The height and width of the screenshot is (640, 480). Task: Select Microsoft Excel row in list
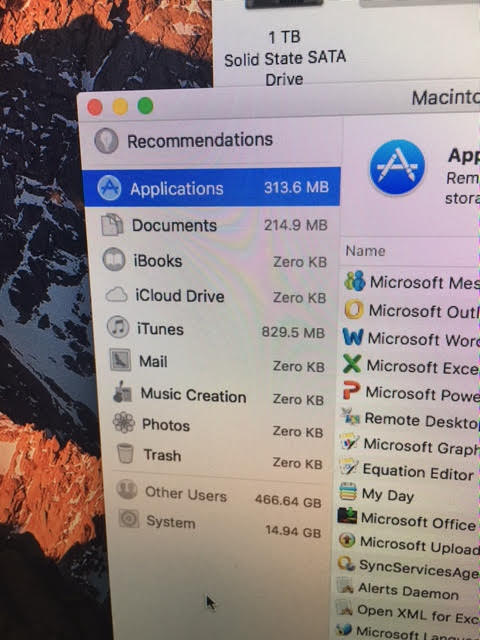click(x=409, y=366)
